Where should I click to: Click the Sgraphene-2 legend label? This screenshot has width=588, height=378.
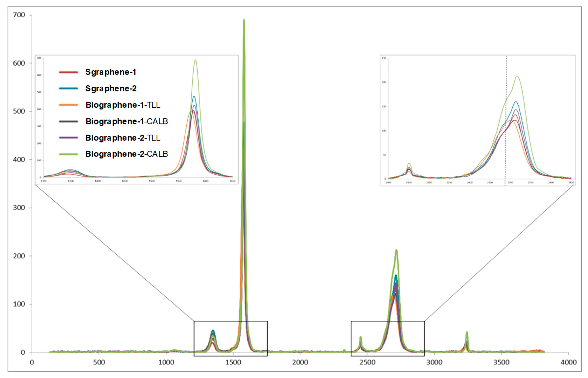(x=111, y=88)
